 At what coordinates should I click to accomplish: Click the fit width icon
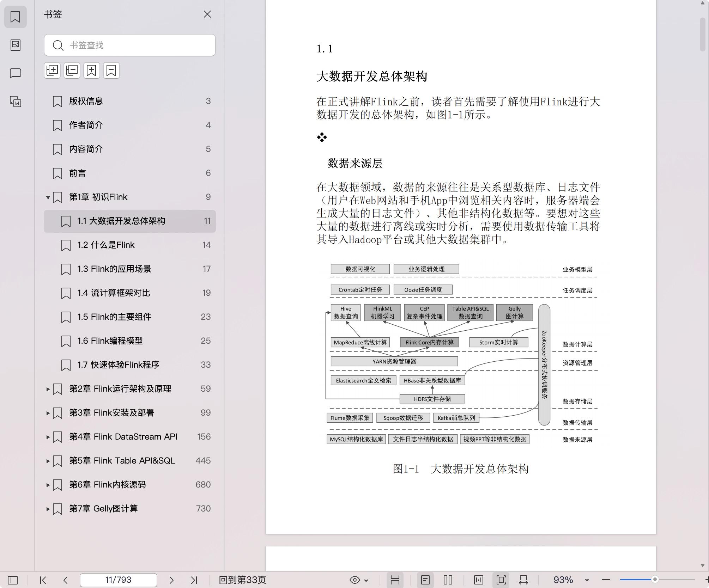[x=523, y=580]
